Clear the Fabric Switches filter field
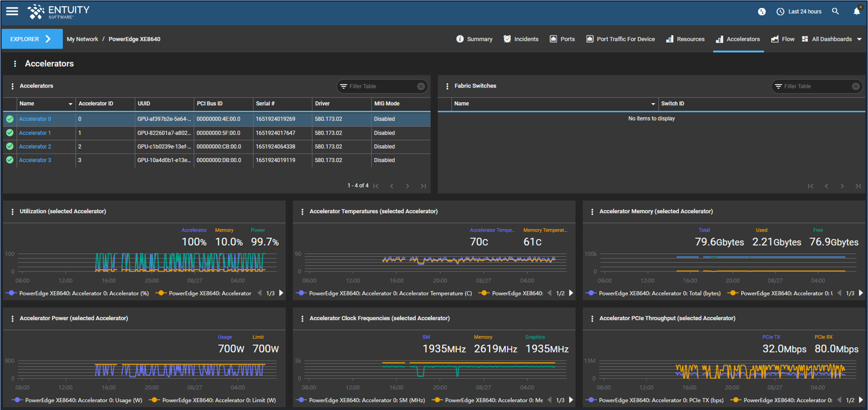The image size is (868, 410). (856, 86)
